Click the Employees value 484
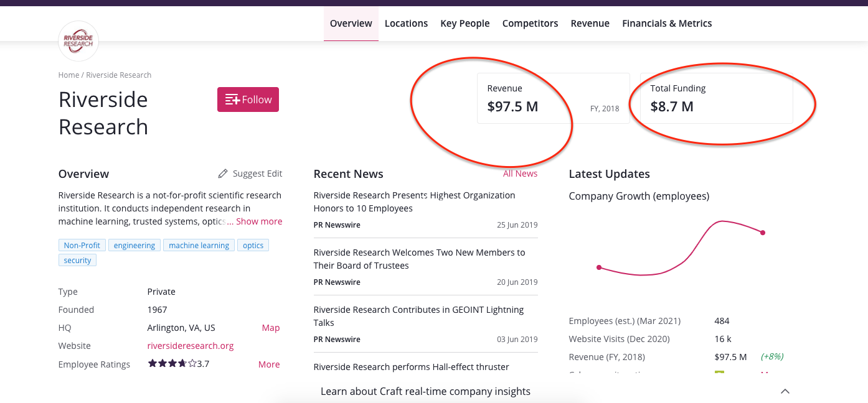The height and width of the screenshot is (403, 868). (722, 321)
